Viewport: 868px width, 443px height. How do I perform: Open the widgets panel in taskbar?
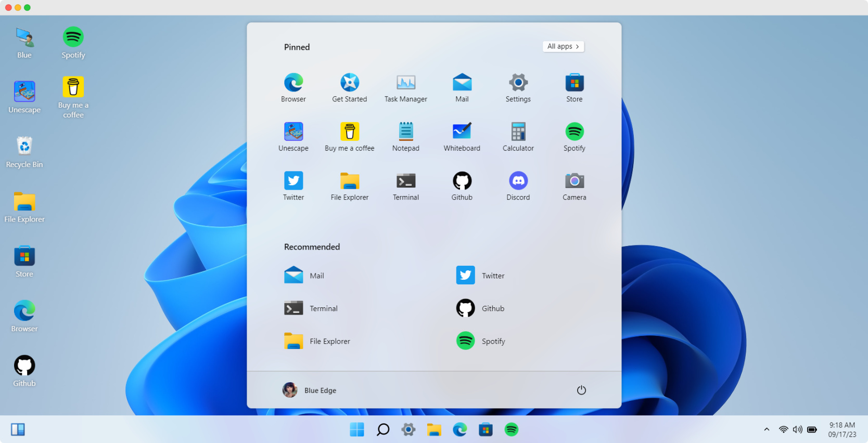click(x=18, y=429)
